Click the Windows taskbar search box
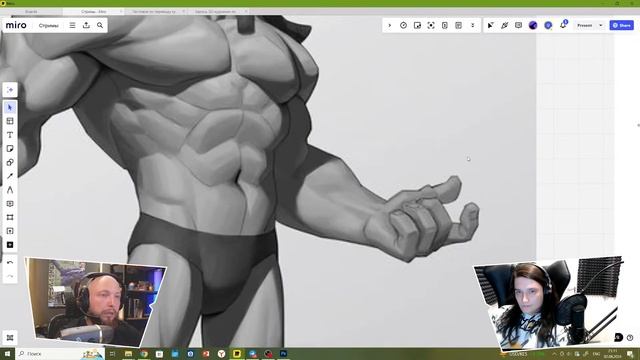 [x=60, y=353]
